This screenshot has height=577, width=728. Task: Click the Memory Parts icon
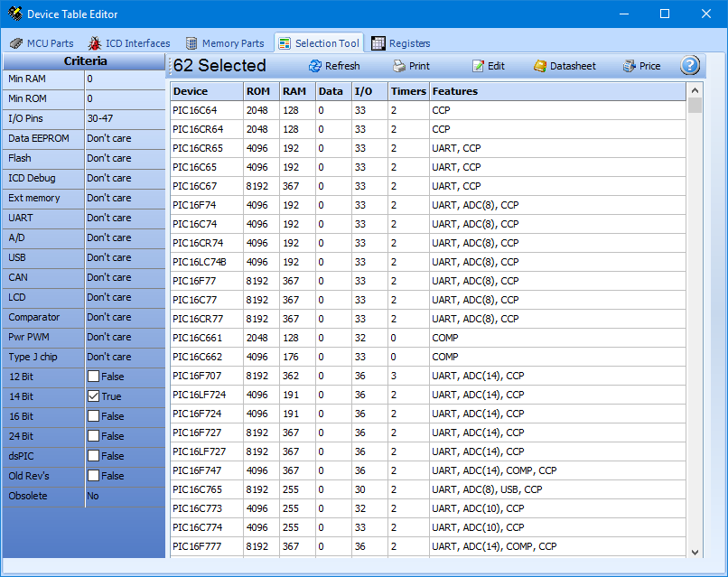pyautogui.click(x=191, y=43)
